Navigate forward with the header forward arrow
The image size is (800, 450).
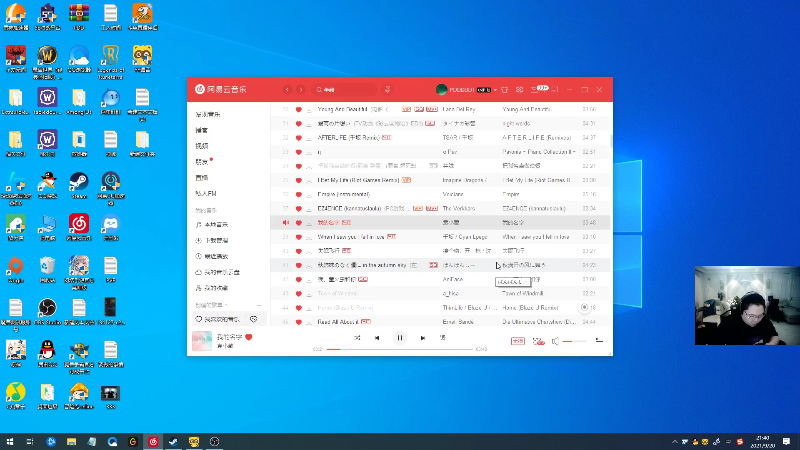pyautogui.click(x=301, y=89)
